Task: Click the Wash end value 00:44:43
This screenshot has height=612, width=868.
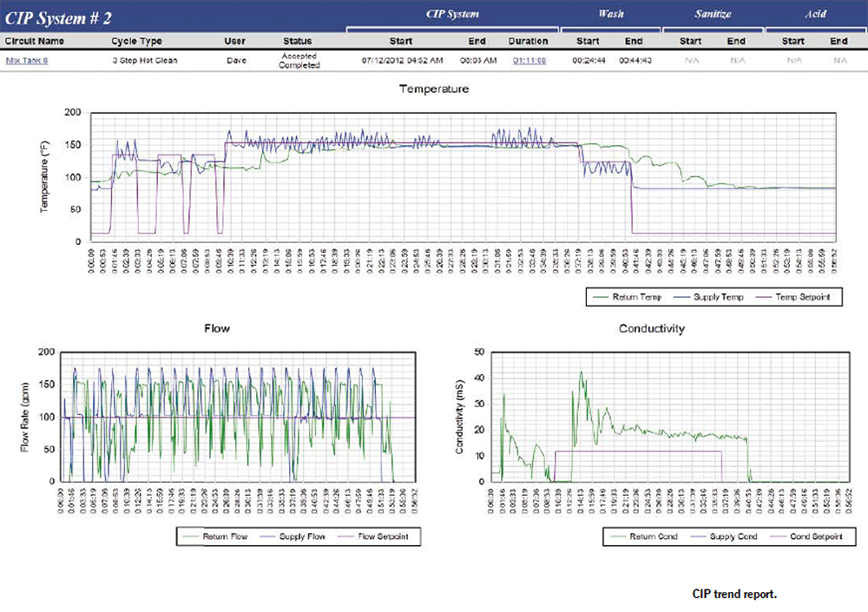Action: [x=635, y=61]
